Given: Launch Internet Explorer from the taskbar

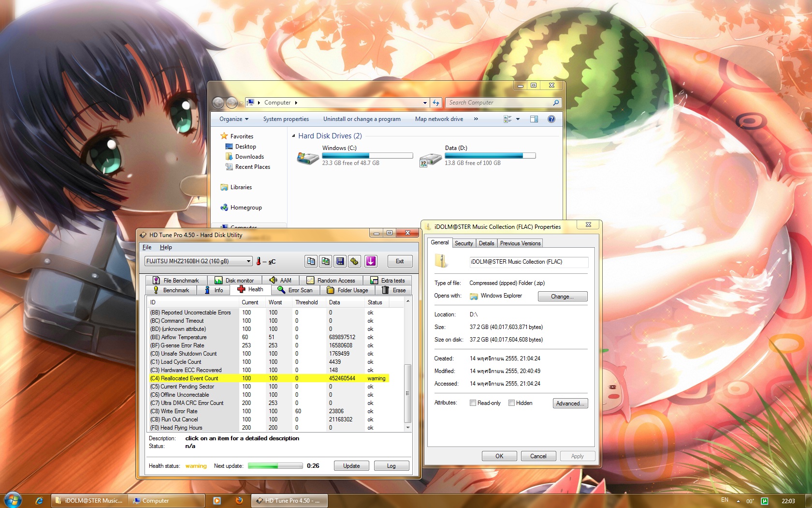Looking at the screenshot, I should click(39, 501).
